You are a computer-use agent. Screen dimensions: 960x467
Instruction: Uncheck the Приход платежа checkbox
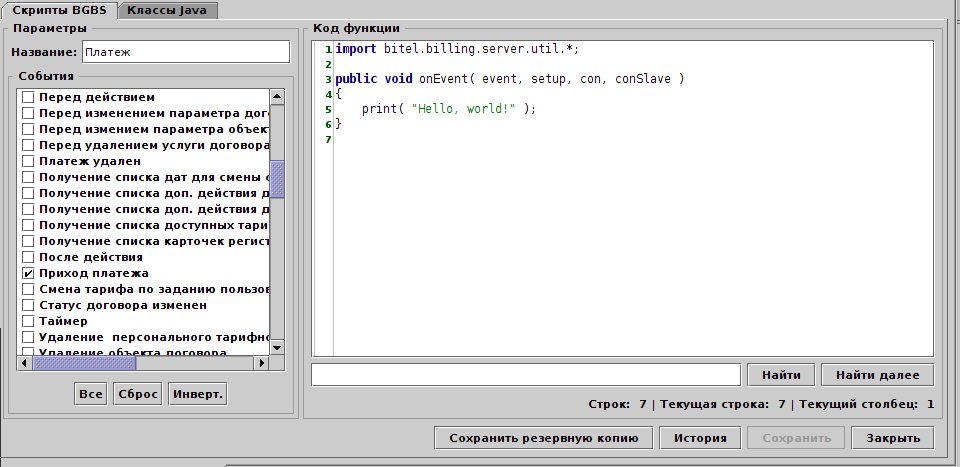coord(28,273)
